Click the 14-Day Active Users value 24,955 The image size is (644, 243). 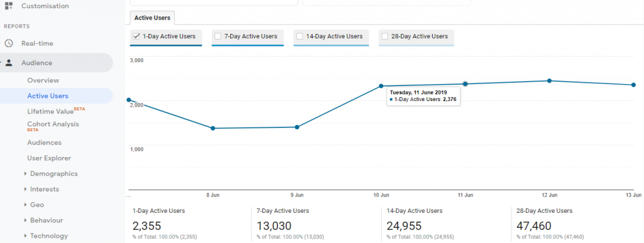pyautogui.click(x=404, y=226)
